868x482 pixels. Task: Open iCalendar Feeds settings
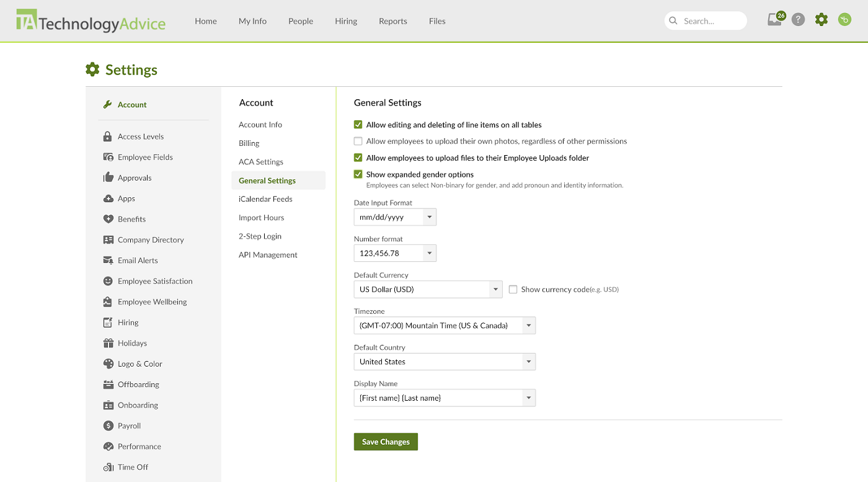pos(265,199)
